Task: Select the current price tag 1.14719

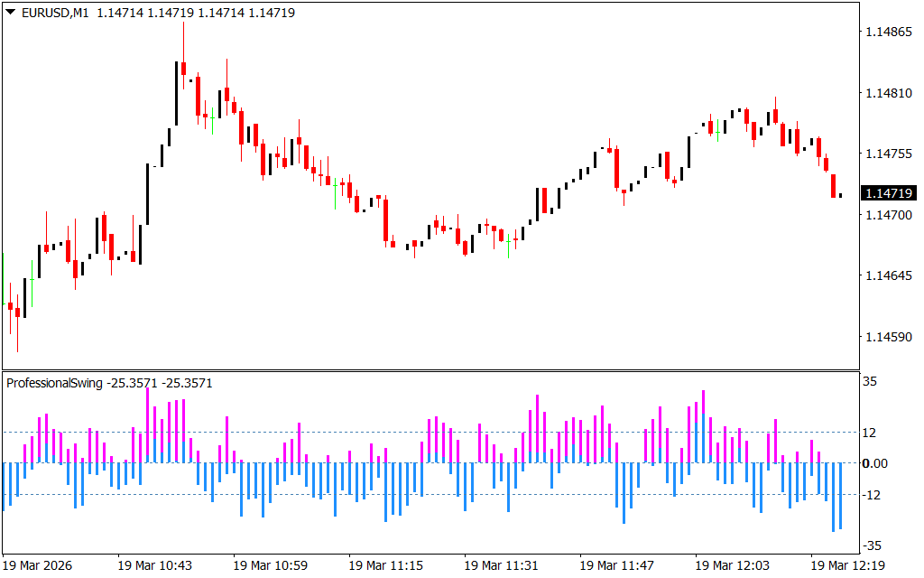Action: point(888,193)
